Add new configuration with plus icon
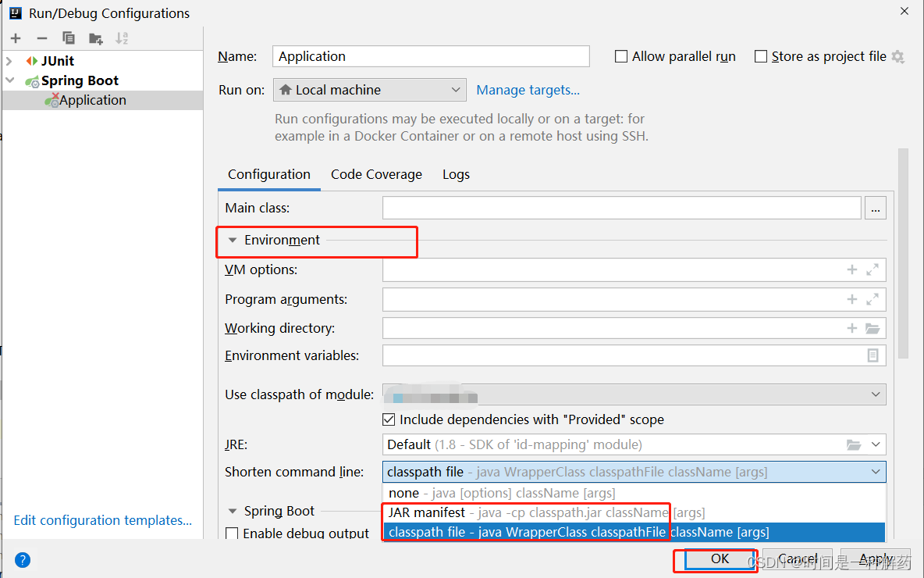 pyautogui.click(x=16, y=38)
